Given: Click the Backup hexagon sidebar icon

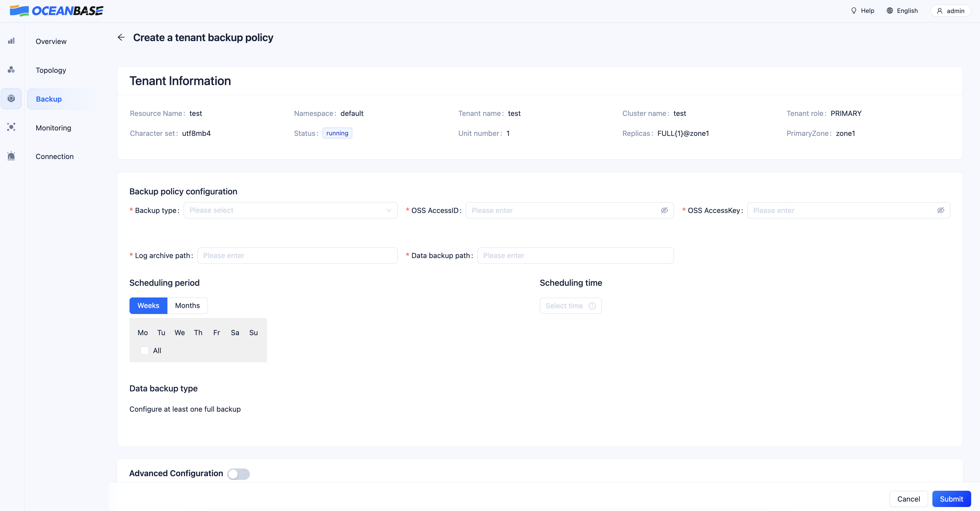Looking at the screenshot, I should coord(11,98).
